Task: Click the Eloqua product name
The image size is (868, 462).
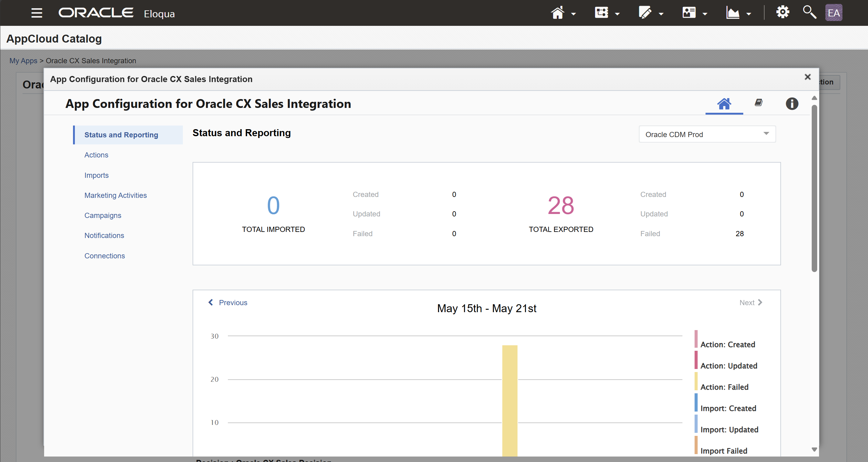Action: 159,14
